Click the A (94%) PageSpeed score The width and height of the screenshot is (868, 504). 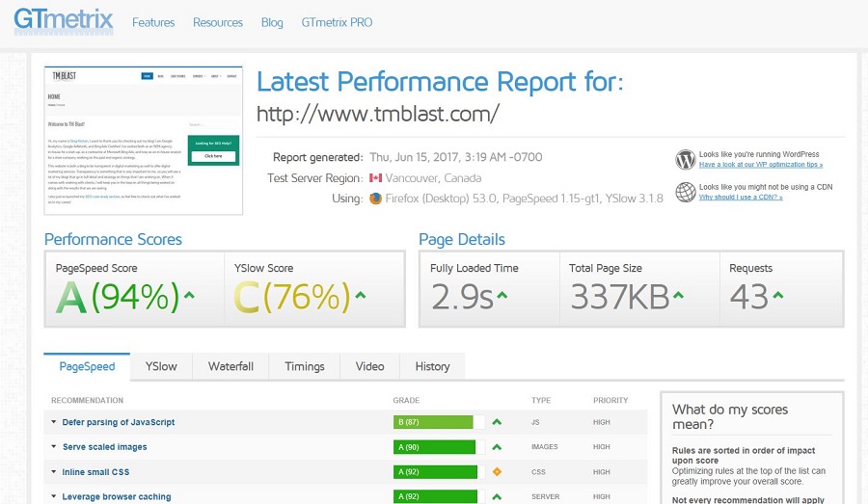(x=118, y=297)
